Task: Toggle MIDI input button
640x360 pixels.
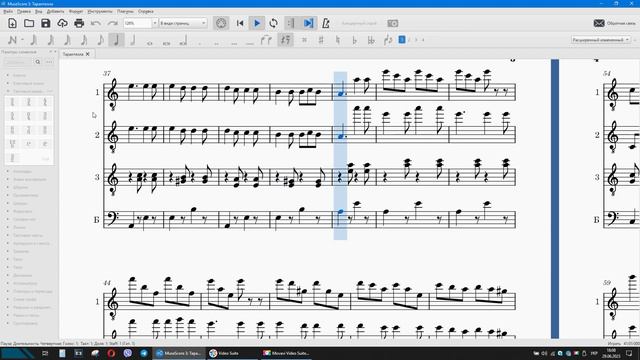Action: click(x=221, y=23)
